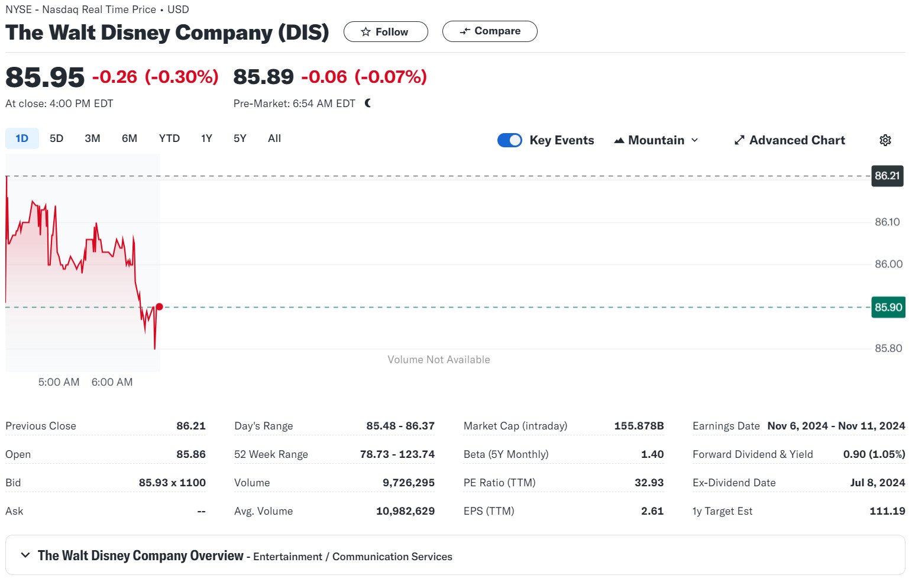This screenshot has height=588, width=912.
Task: Click the Compare arrows icon
Action: coord(465,31)
